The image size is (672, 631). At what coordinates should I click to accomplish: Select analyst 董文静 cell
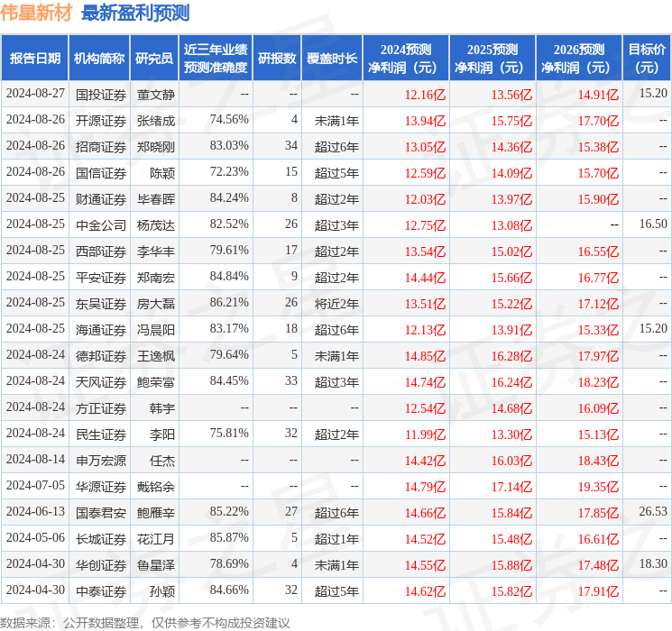[x=155, y=95]
